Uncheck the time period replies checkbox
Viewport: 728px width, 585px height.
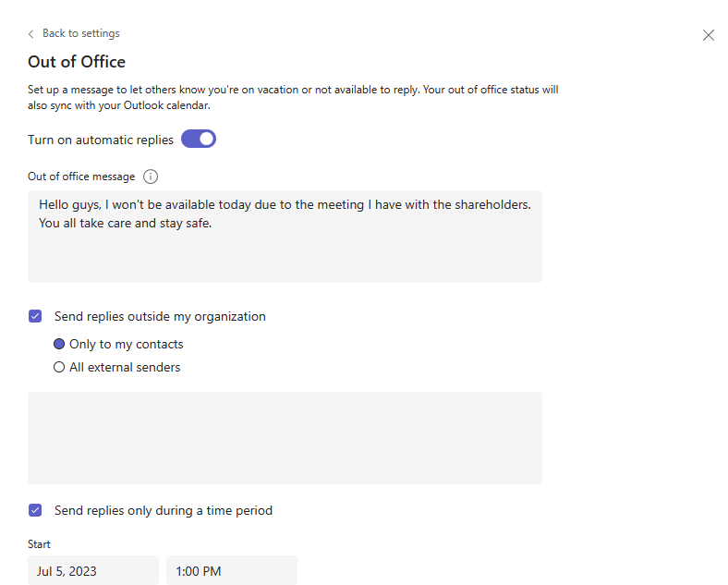(x=35, y=510)
